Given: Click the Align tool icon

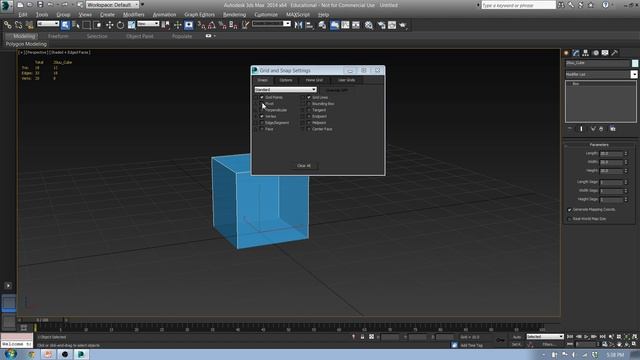Looking at the screenshot, I should pos(309,25).
